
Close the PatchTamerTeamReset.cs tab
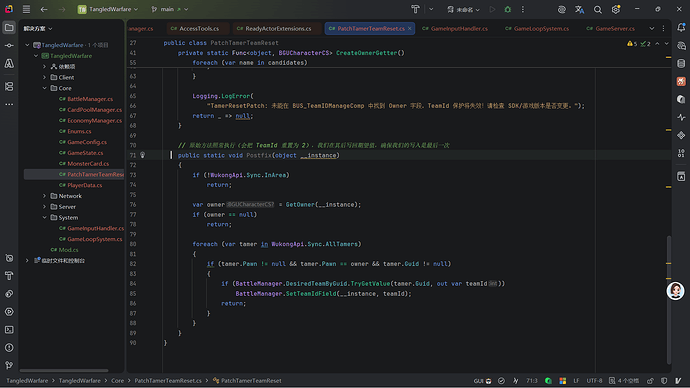click(410, 29)
